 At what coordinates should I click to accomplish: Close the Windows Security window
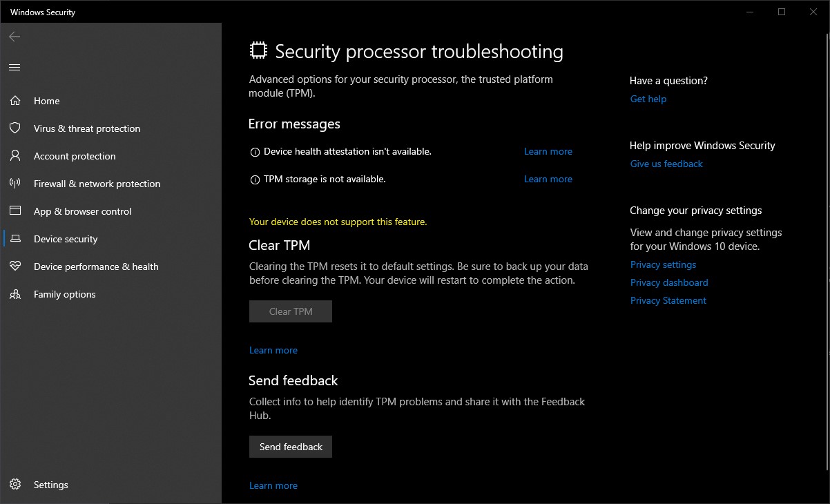coord(813,12)
